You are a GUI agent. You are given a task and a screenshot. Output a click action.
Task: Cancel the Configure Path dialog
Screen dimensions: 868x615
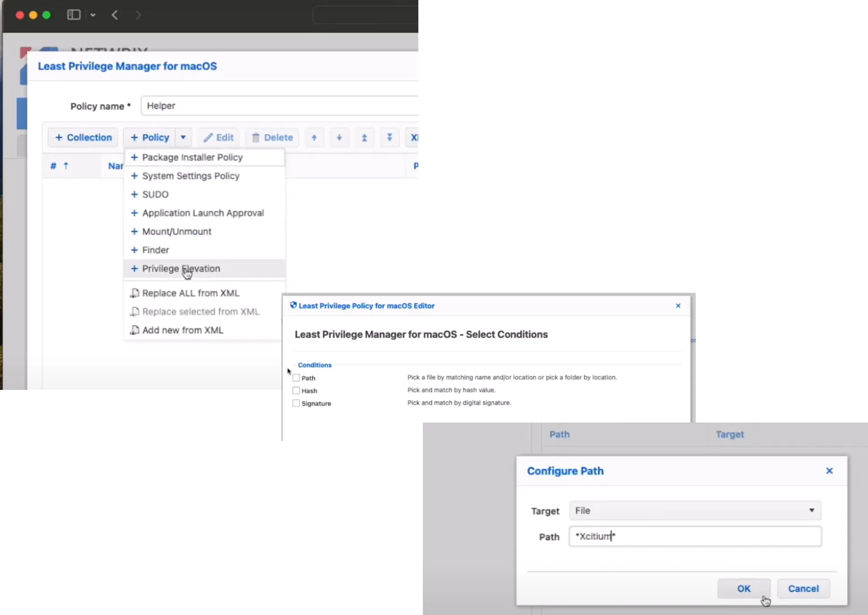click(804, 589)
